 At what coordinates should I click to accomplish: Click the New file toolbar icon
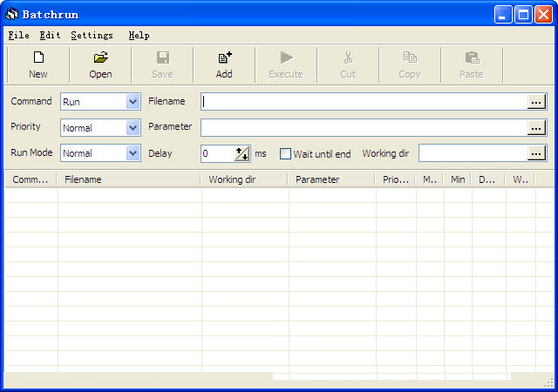tap(38, 58)
